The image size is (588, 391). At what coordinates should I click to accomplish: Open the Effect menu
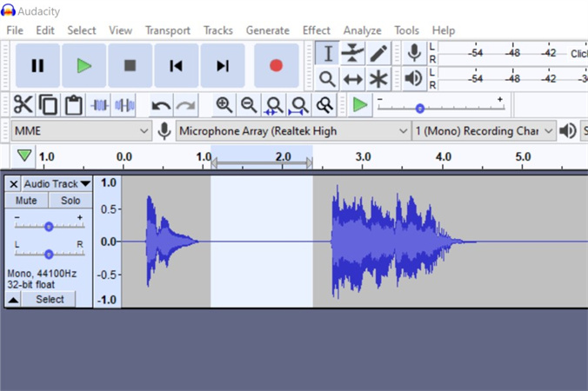pyautogui.click(x=316, y=30)
